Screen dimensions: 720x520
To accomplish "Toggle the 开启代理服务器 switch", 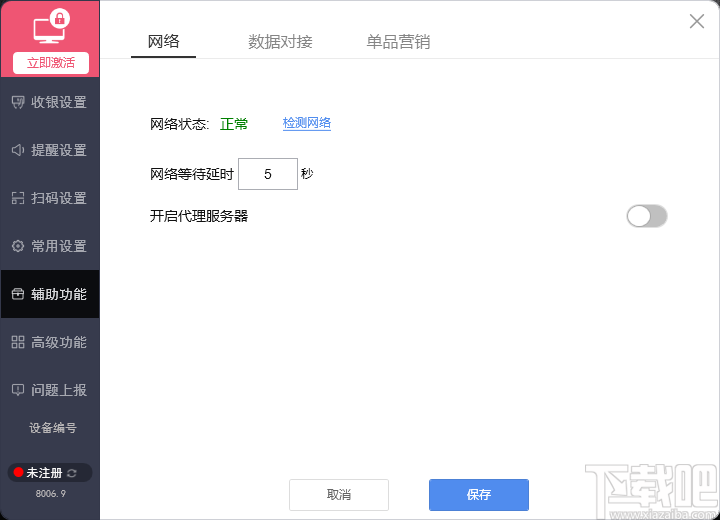I will pyautogui.click(x=647, y=216).
